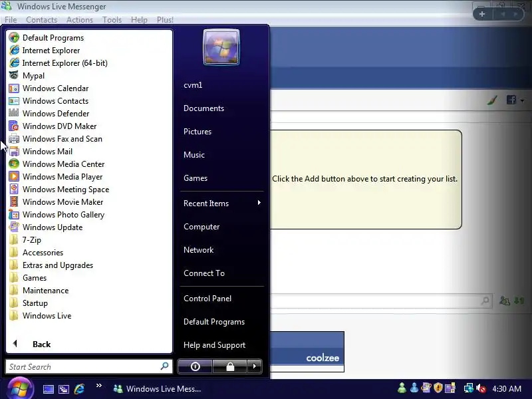Open the green Messenger buddy tray icon
Screen dimensions: 532x399
pos(402,388)
